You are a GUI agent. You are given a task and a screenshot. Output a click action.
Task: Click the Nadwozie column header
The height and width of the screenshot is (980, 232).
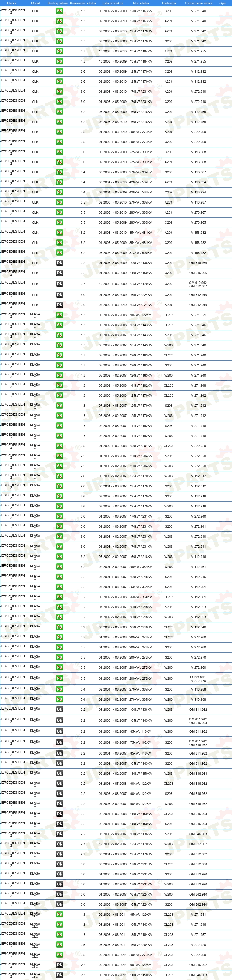[x=169, y=3]
